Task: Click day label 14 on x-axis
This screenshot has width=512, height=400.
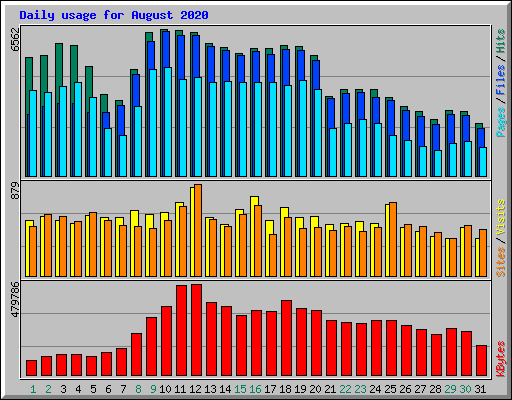Action: pyautogui.click(x=225, y=389)
